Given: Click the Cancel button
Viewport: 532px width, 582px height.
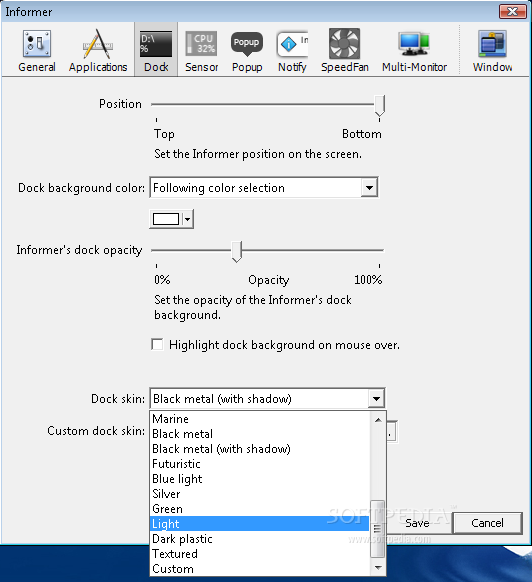Looking at the screenshot, I should (487, 523).
